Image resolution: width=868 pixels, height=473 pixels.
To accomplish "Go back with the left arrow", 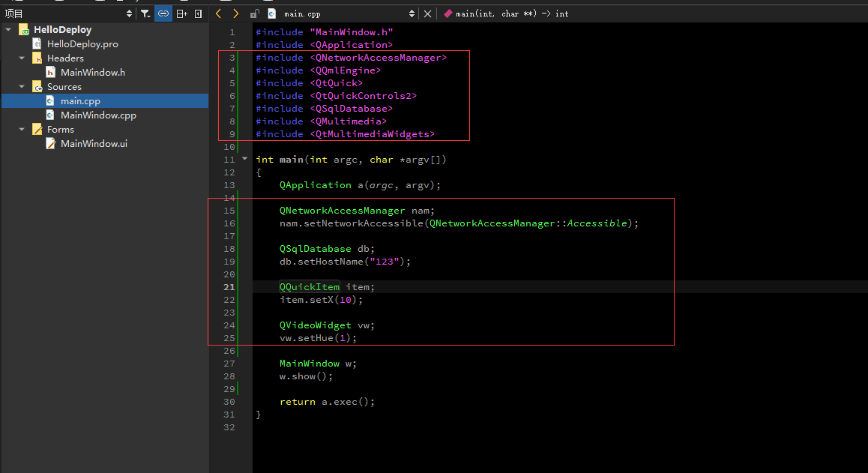I will pyautogui.click(x=219, y=13).
